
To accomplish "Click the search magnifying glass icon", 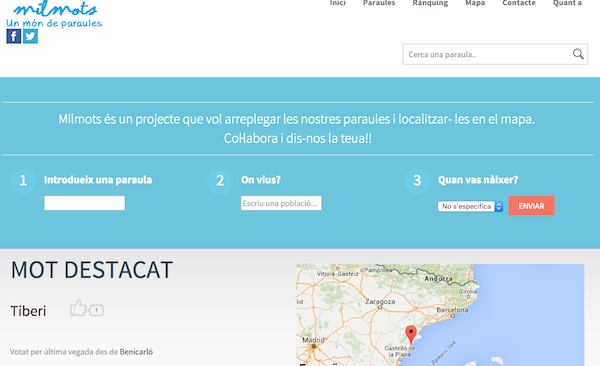I will [x=578, y=54].
